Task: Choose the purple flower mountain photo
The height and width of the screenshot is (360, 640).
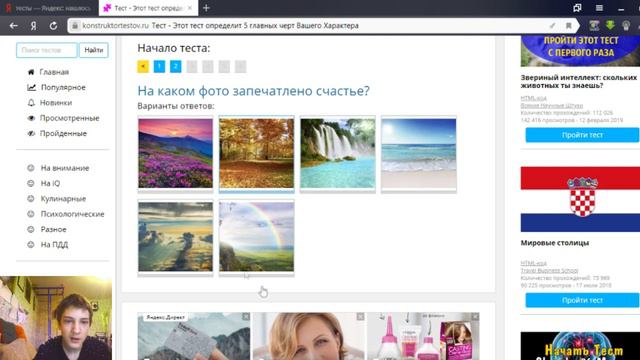Action: pos(176,153)
